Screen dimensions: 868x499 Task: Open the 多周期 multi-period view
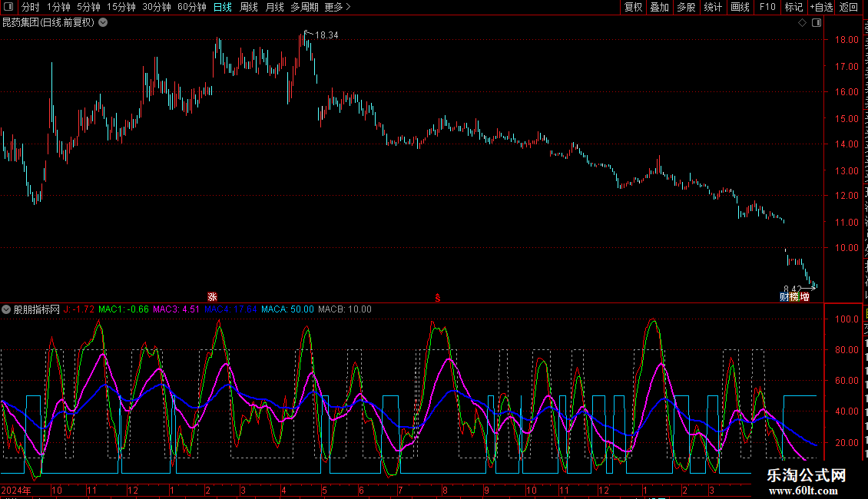click(304, 7)
